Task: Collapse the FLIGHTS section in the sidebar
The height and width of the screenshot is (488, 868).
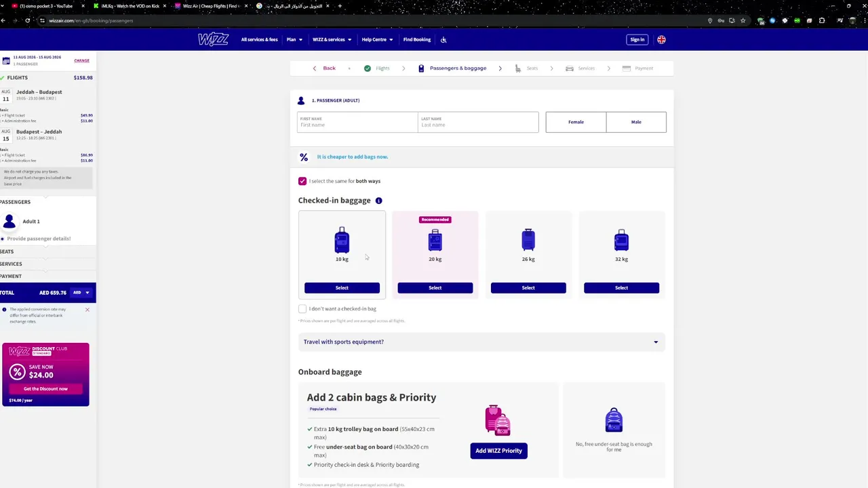Action: pyautogui.click(x=47, y=77)
